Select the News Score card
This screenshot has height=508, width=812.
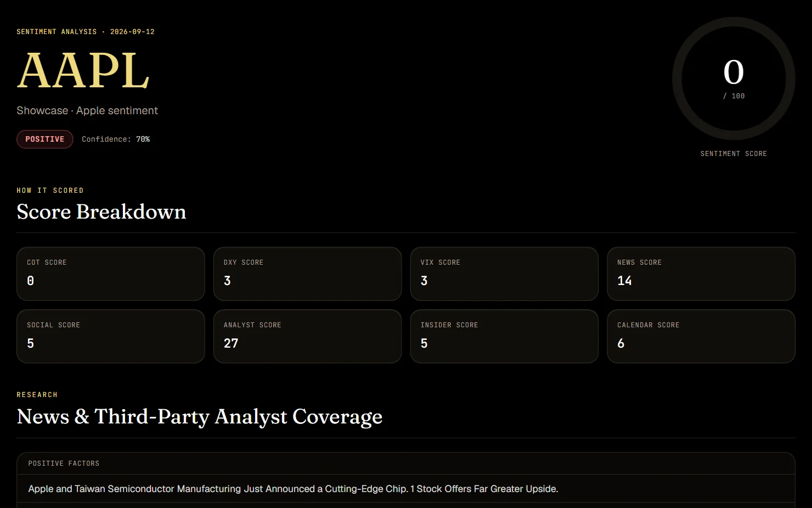701,274
